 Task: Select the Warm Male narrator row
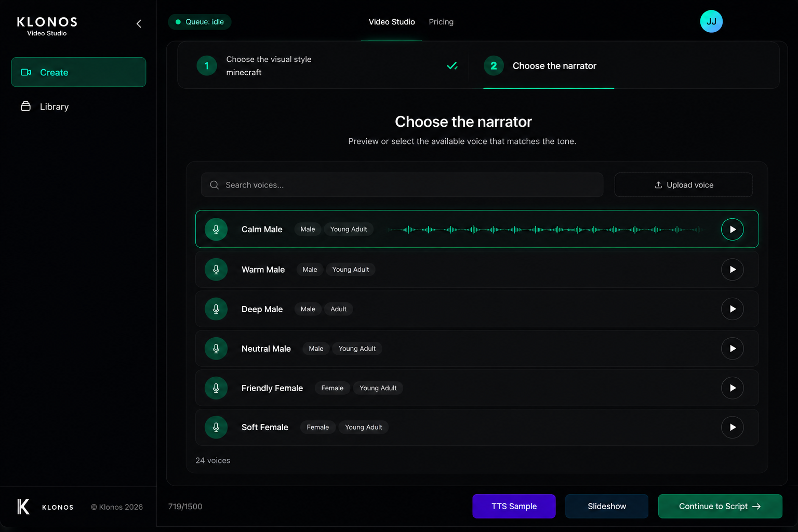pos(477,270)
